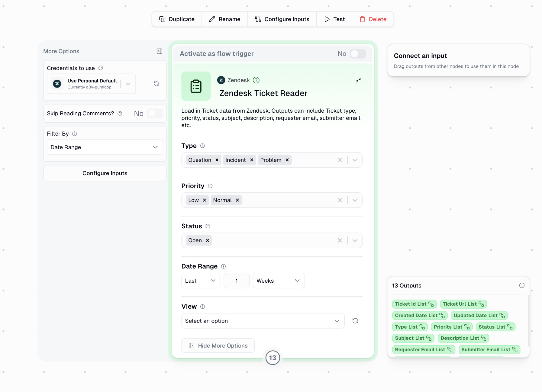Refresh the credentials list

pyautogui.click(x=156, y=84)
